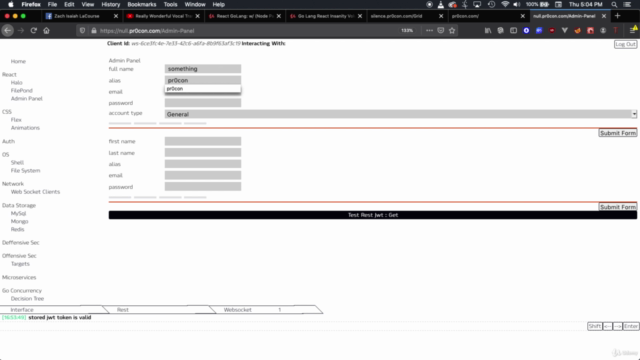Open the account type dropdown showing General
Image resolution: width=640 pixels, height=360 pixels.
click(400, 114)
